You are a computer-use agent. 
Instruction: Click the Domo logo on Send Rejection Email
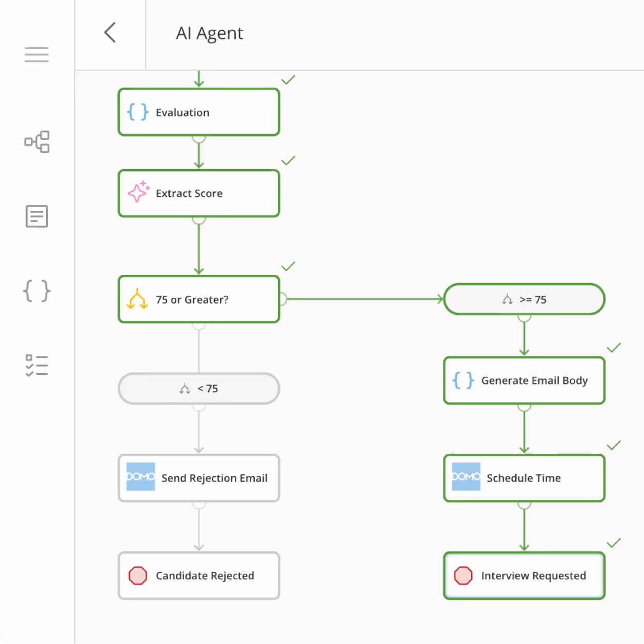(x=140, y=477)
